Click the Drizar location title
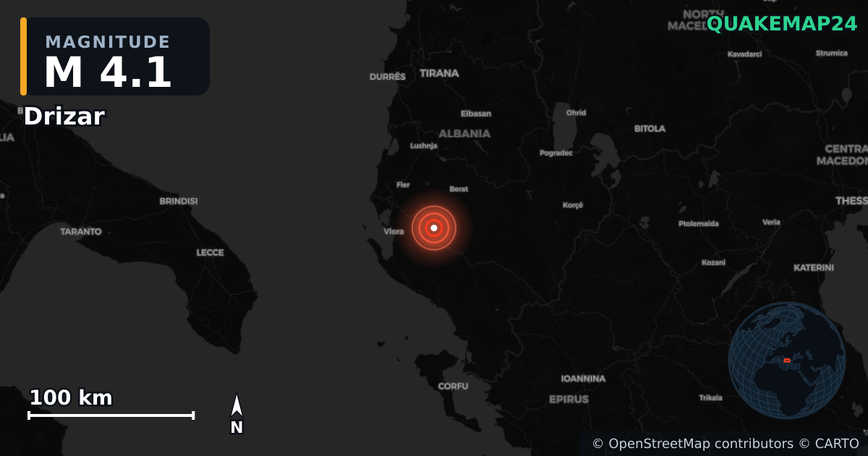 pyautogui.click(x=64, y=117)
